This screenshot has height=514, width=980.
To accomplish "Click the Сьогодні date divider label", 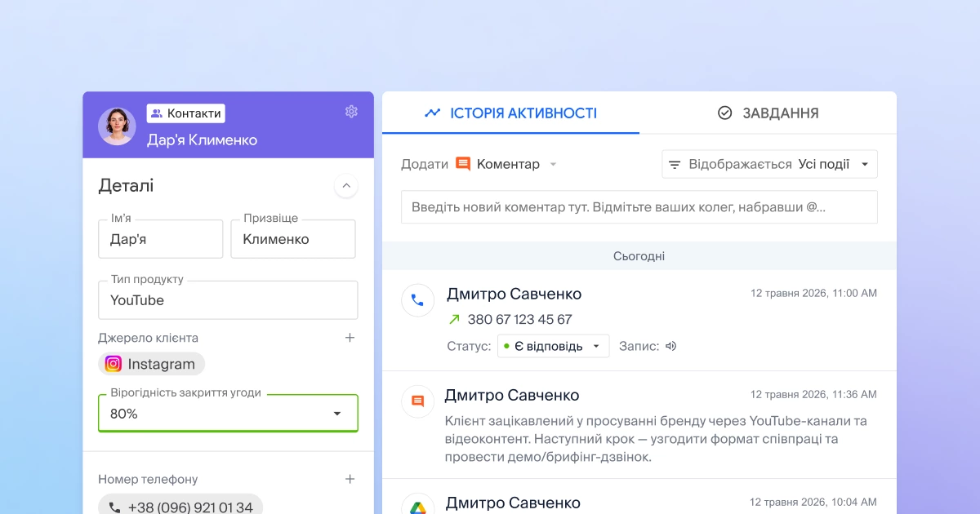I will point(639,255).
